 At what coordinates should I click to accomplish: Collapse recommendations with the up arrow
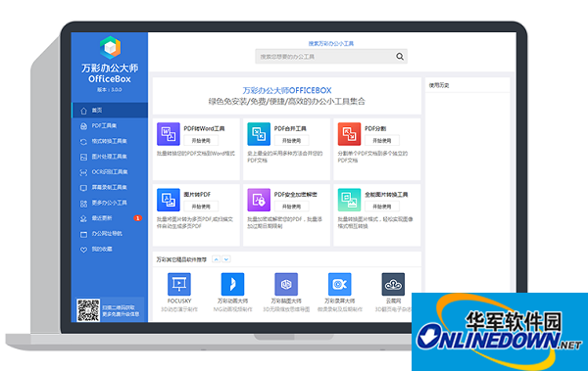[x=216, y=259]
